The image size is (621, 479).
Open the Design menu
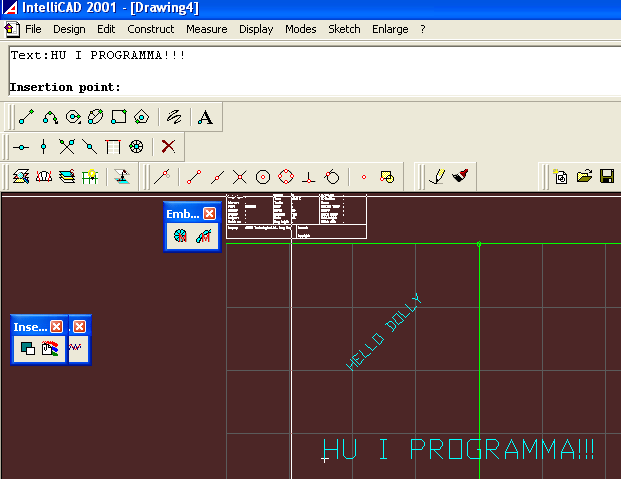[x=69, y=29]
